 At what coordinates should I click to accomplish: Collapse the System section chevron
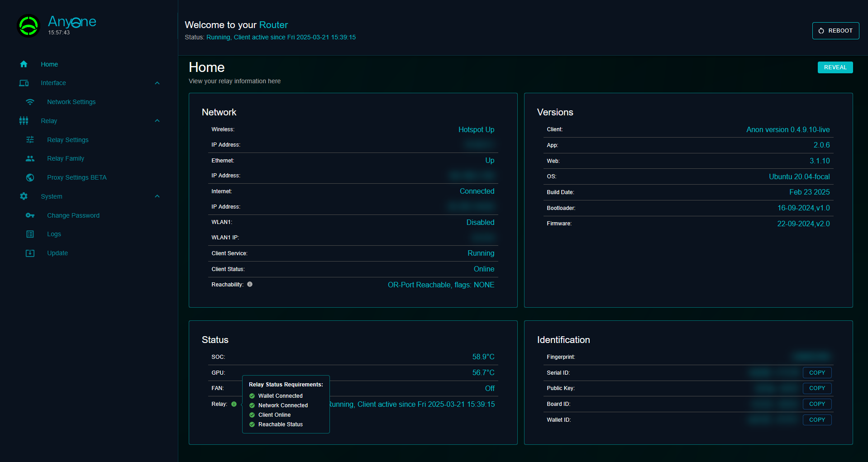pyautogui.click(x=157, y=196)
